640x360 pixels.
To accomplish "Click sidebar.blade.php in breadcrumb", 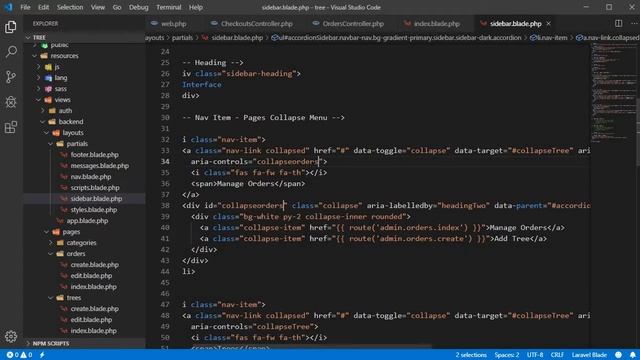I will [237, 38].
